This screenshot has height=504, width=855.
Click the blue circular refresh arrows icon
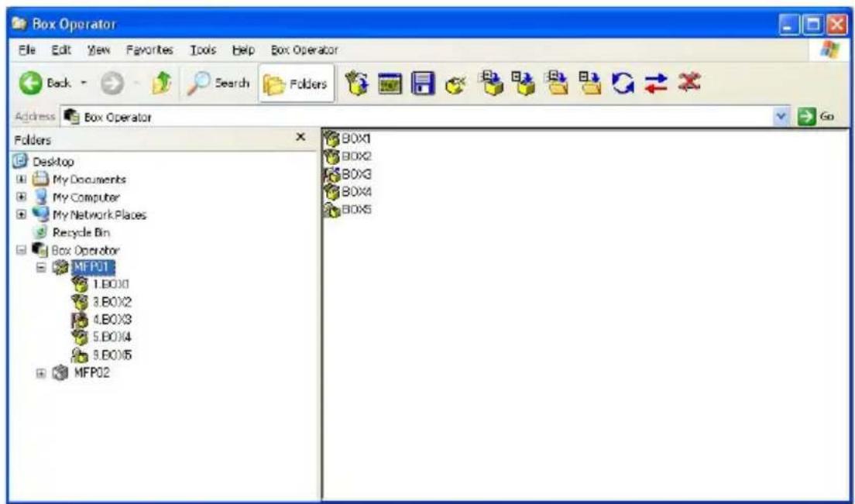point(623,84)
